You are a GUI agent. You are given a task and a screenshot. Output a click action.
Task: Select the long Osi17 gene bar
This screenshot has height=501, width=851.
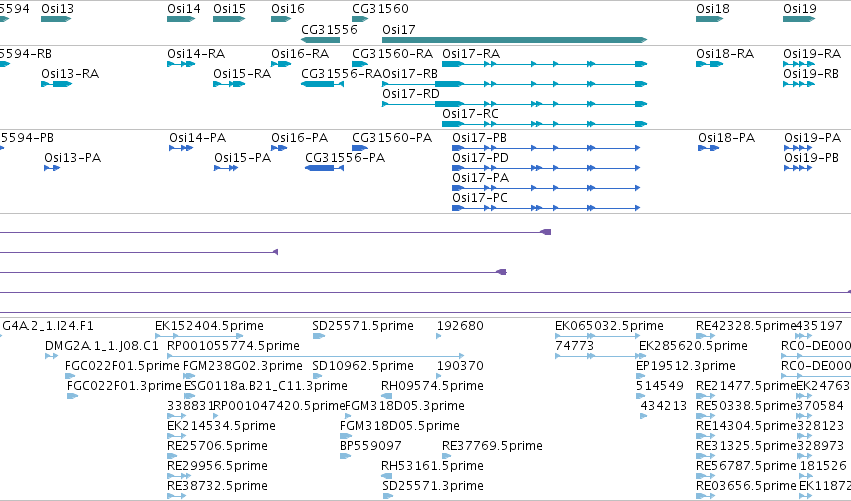[515, 40]
